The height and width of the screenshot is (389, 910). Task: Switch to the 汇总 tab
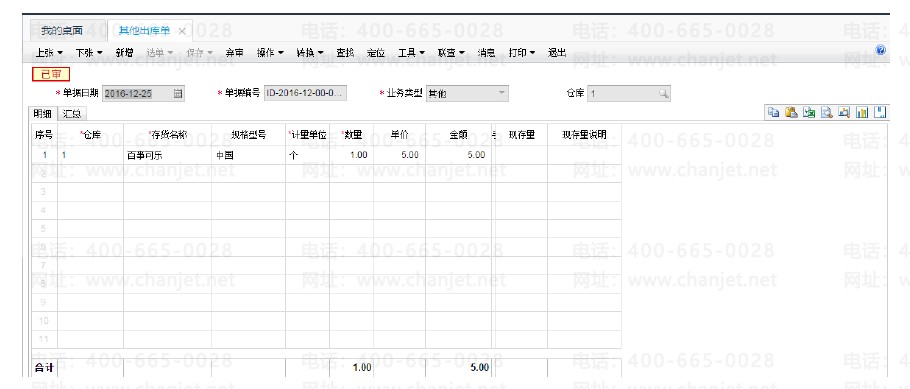tap(72, 114)
